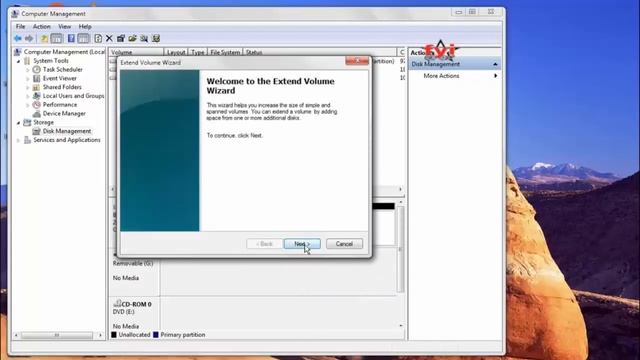Screen dimensions: 640x360
Task: Expand the Performance tree node
Action: click(x=28, y=105)
